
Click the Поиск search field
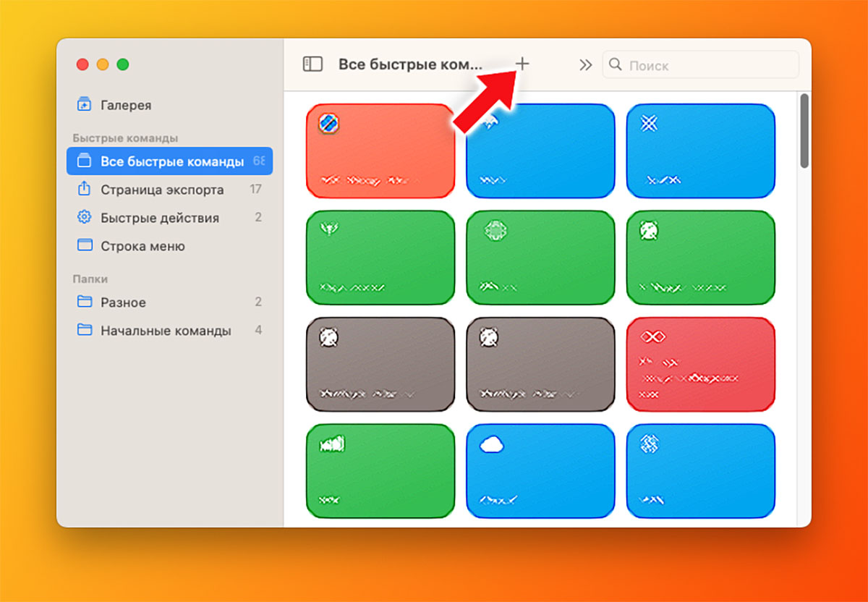(x=701, y=64)
